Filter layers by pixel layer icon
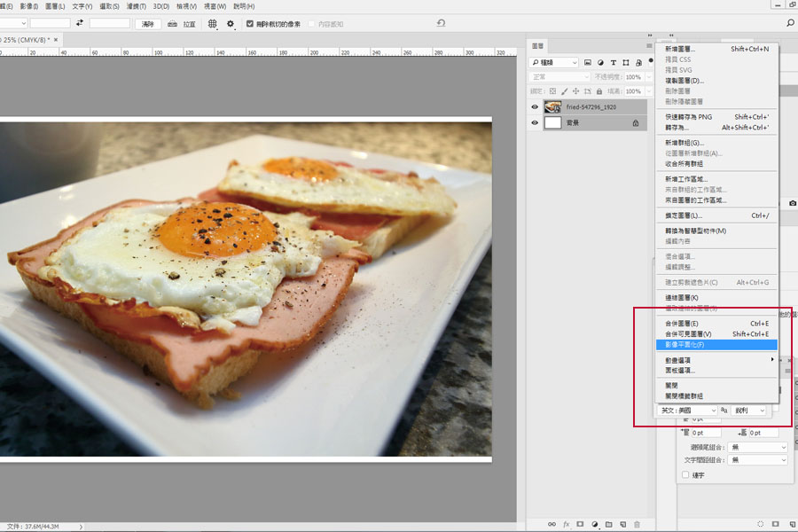The width and height of the screenshot is (798, 532). [x=588, y=62]
